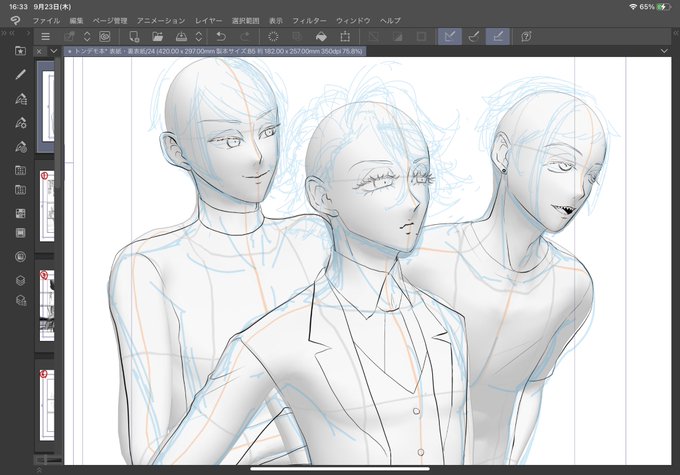Click the hamburger menu button
The height and width of the screenshot is (475, 680).
[x=45, y=37]
